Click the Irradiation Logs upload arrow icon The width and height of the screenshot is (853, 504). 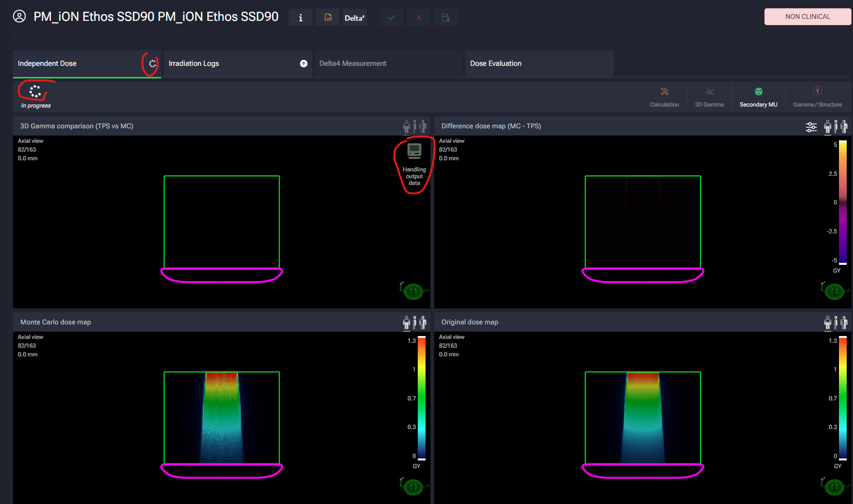(x=304, y=63)
